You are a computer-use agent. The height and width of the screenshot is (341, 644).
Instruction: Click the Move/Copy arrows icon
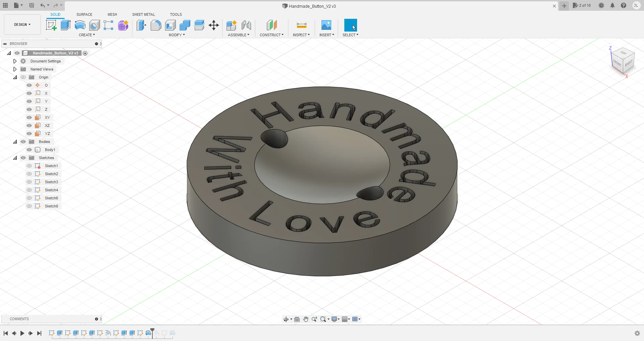click(x=214, y=25)
